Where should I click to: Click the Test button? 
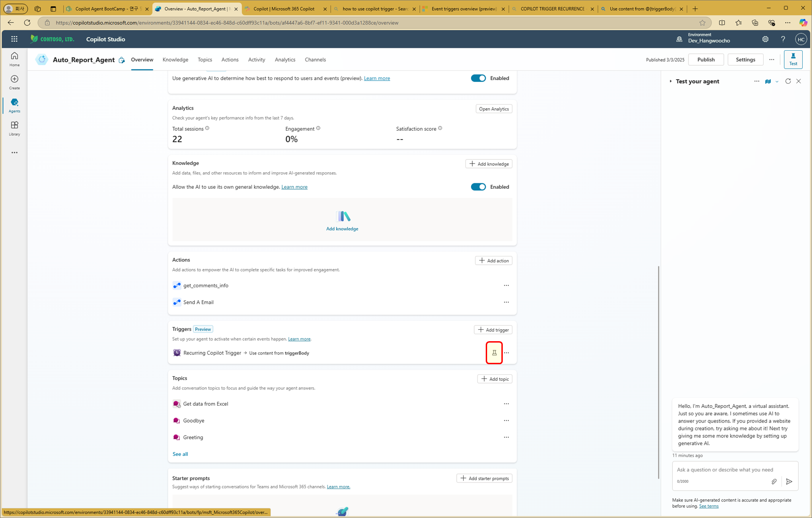pos(793,59)
